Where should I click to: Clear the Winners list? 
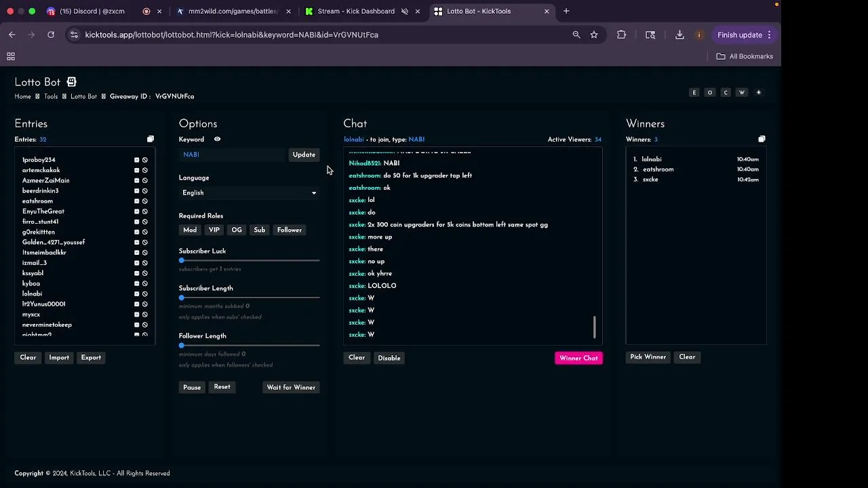click(687, 357)
